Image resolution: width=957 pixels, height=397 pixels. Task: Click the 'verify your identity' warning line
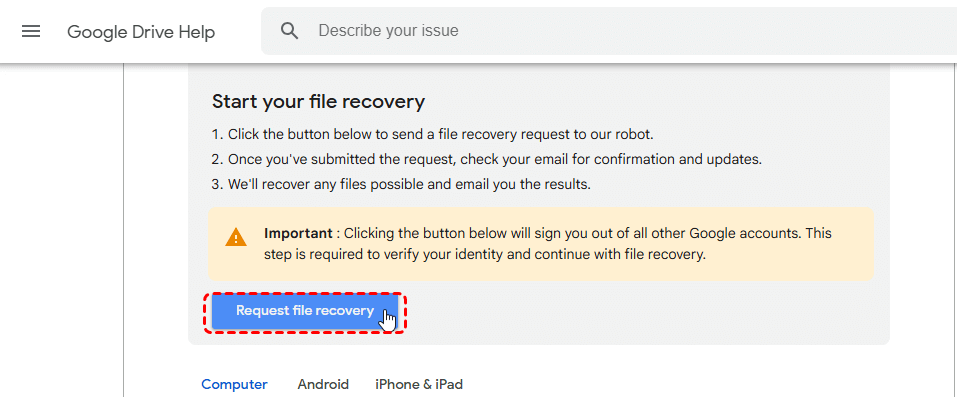(485, 254)
